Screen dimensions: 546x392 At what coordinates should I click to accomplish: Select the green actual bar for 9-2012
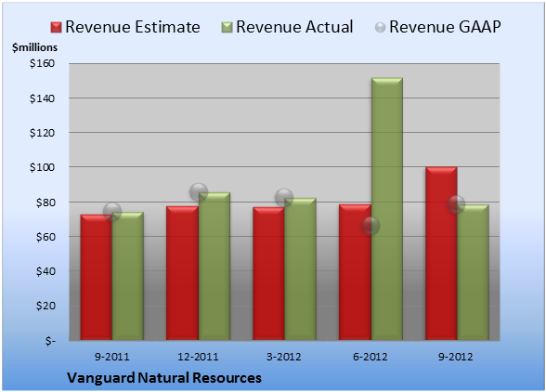coord(473,272)
